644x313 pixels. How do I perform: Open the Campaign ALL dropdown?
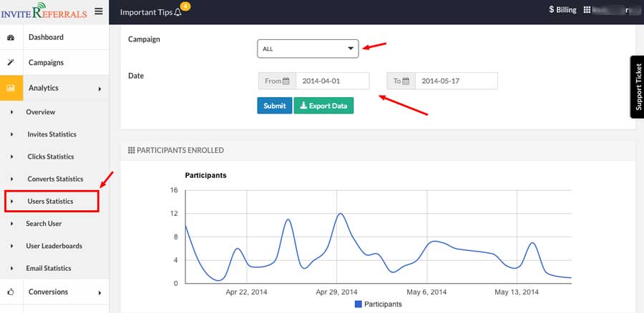coord(308,49)
